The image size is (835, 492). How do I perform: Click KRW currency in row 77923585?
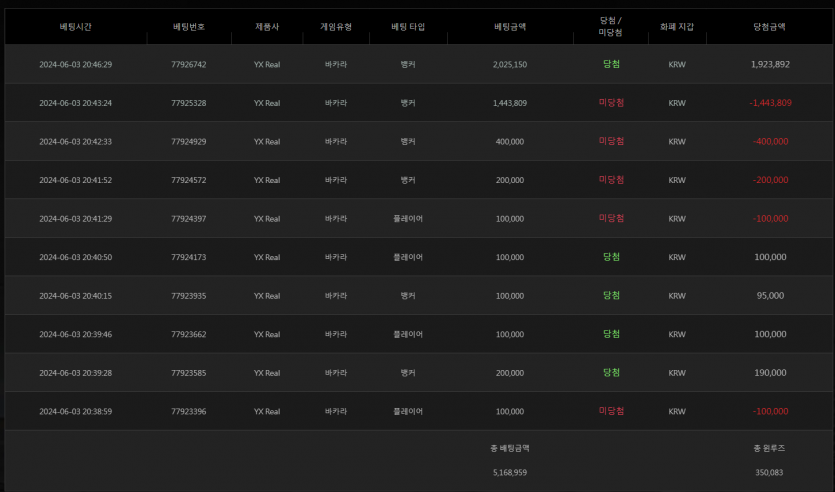point(677,373)
